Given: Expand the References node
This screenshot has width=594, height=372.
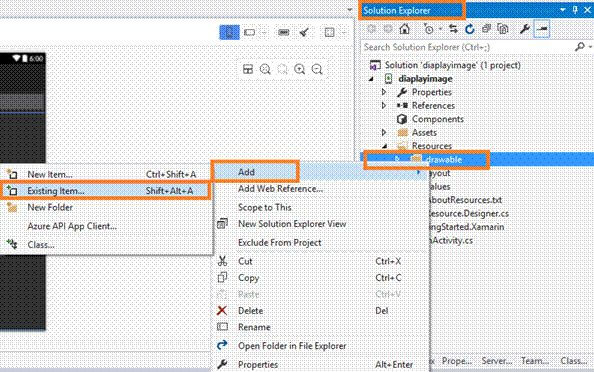Looking at the screenshot, I should tap(384, 105).
